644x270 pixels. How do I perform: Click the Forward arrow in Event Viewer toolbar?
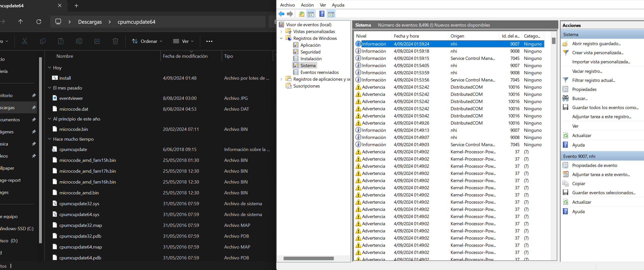click(290, 14)
